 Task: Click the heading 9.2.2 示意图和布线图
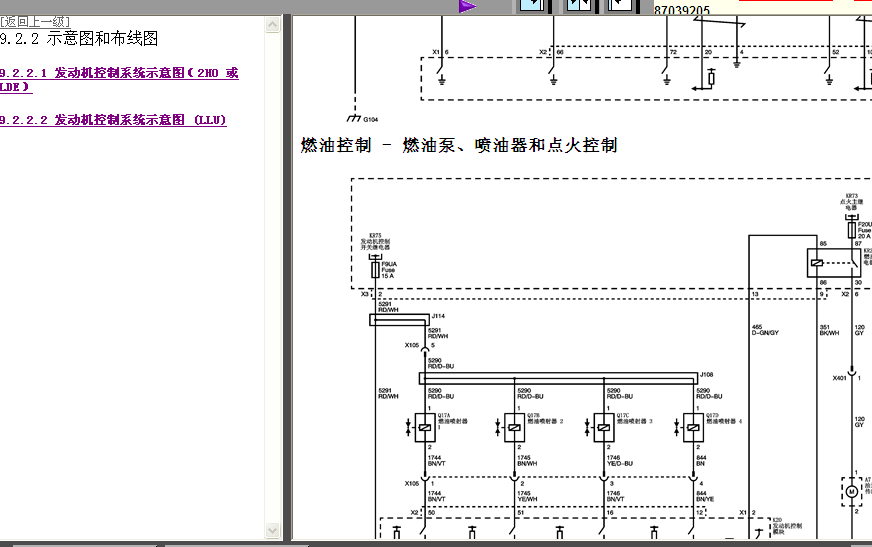[x=79, y=38]
